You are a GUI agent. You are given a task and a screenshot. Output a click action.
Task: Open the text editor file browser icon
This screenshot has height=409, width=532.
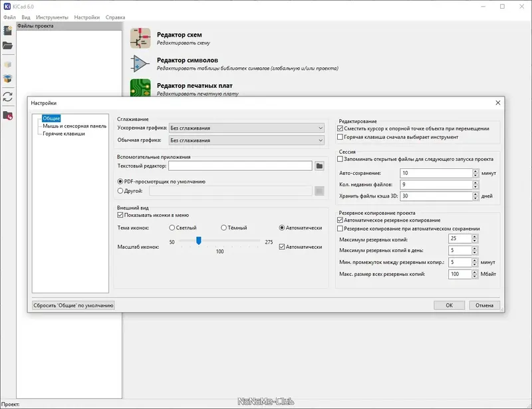click(319, 166)
